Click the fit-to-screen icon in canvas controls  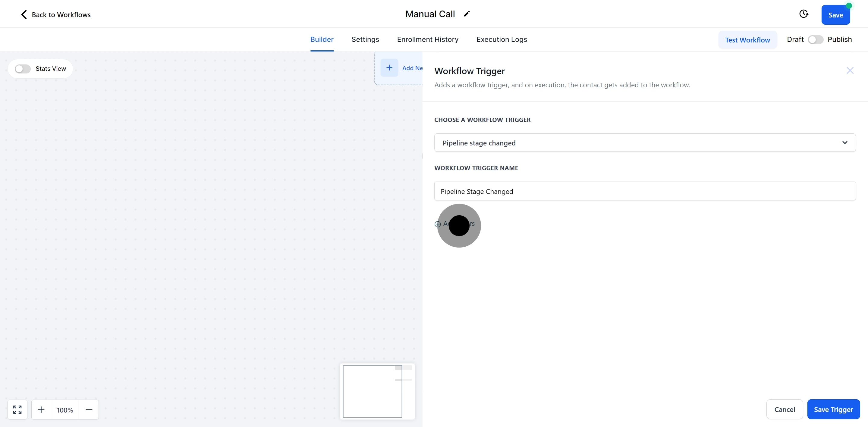pyautogui.click(x=17, y=410)
